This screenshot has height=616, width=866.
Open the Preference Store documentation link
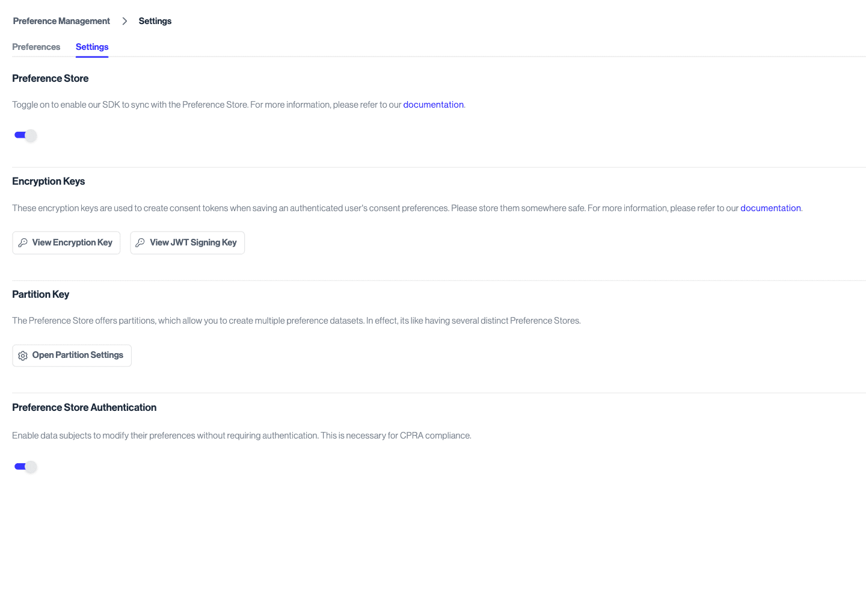[x=433, y=104]
